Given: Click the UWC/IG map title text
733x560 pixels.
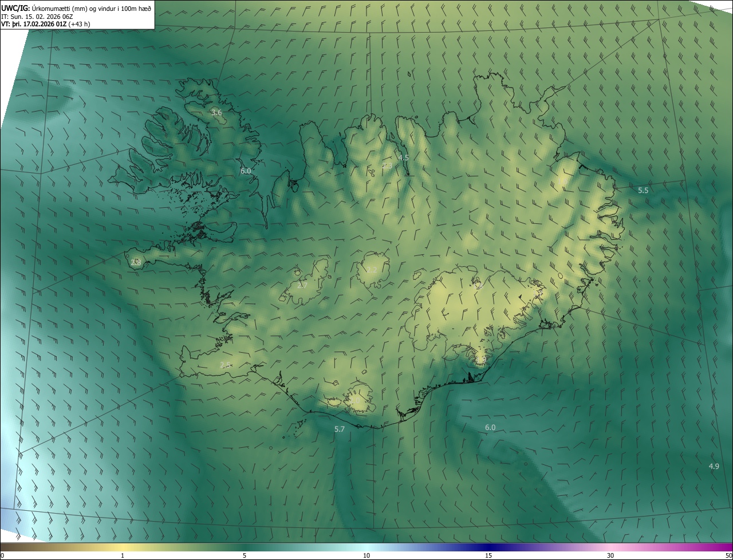Looking at the screenshot, I should point(77,8).
